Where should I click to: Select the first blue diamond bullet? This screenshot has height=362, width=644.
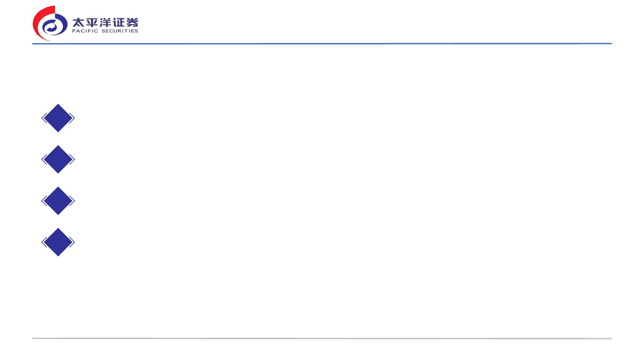coord(58,118)
